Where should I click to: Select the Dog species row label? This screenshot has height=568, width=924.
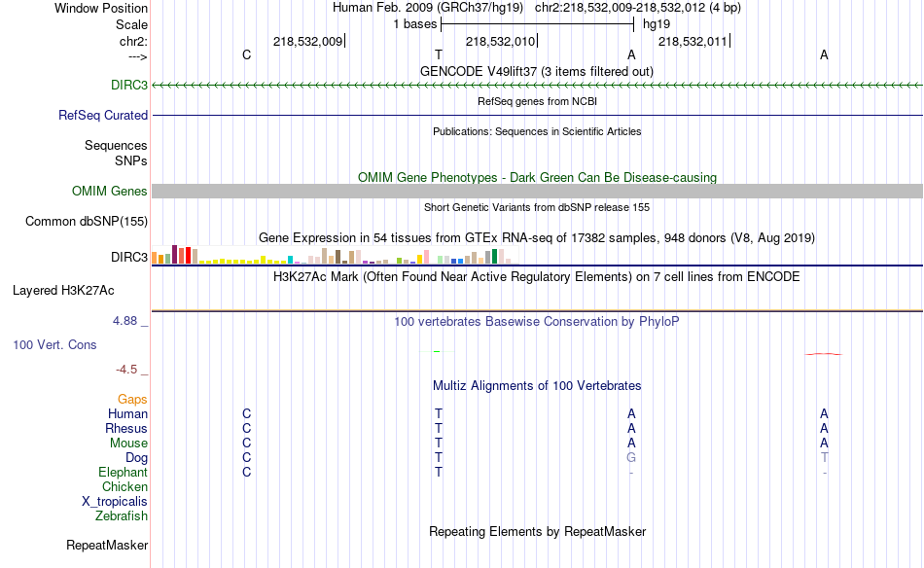(x=136, y=458)
